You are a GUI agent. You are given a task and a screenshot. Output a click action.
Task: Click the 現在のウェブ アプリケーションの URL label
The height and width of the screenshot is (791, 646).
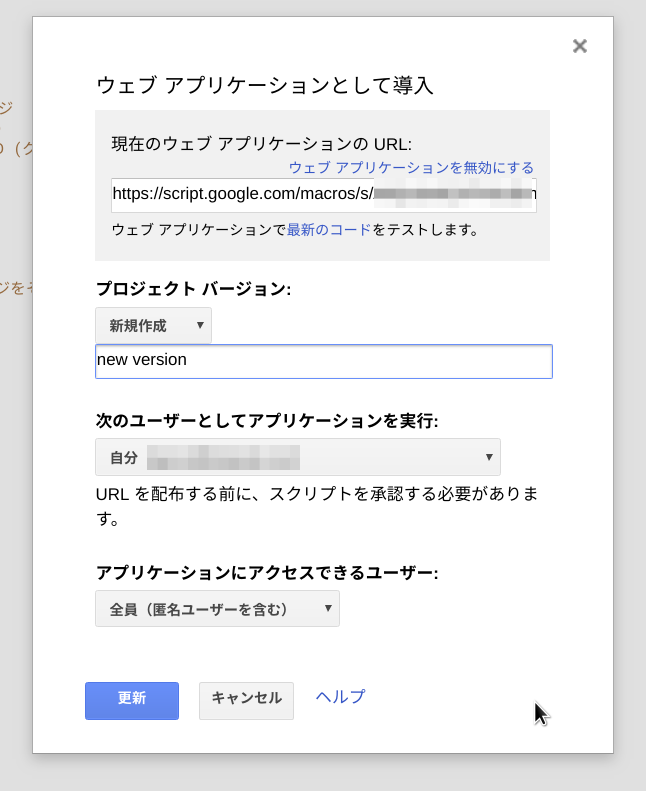261,144
